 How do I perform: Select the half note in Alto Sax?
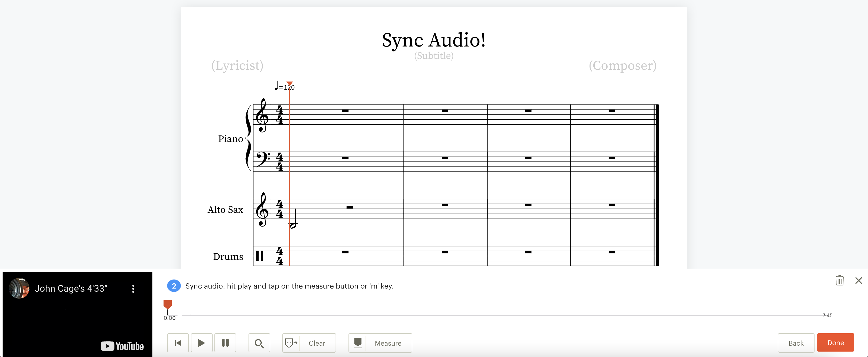(x=294, y=219)
